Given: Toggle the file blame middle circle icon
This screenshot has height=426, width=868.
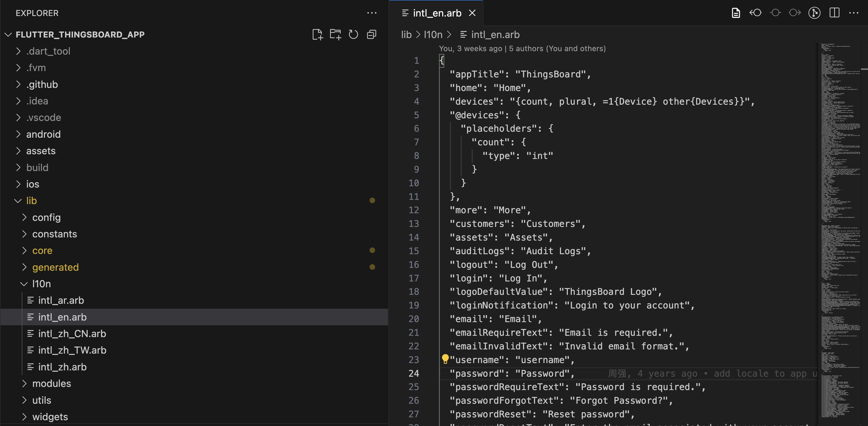Looking at the screenshot, I should [x=775, y=13].
